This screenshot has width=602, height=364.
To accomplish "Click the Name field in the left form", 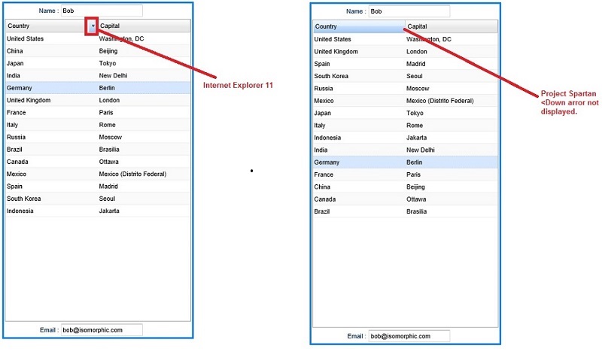I will point(101,11).
